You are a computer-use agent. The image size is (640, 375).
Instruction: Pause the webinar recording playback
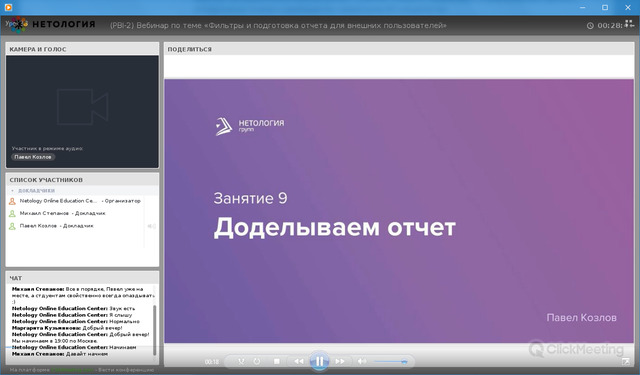[319, 361]
